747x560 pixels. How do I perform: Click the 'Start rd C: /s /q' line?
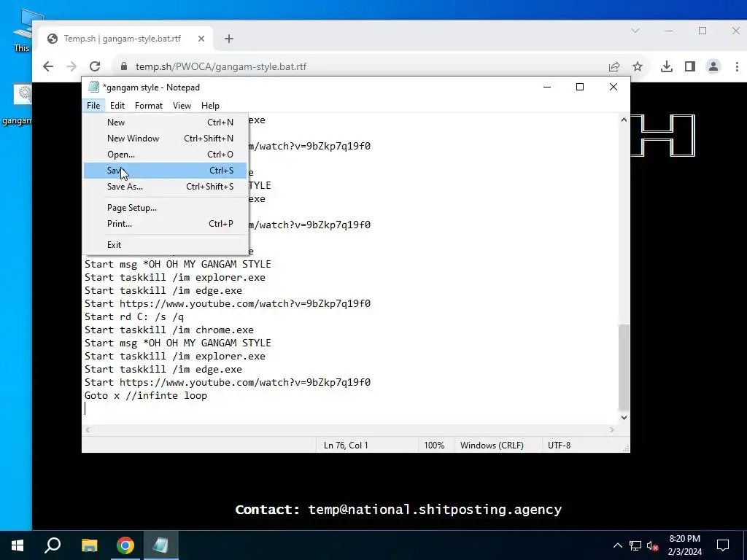click(x=134, y=316)
